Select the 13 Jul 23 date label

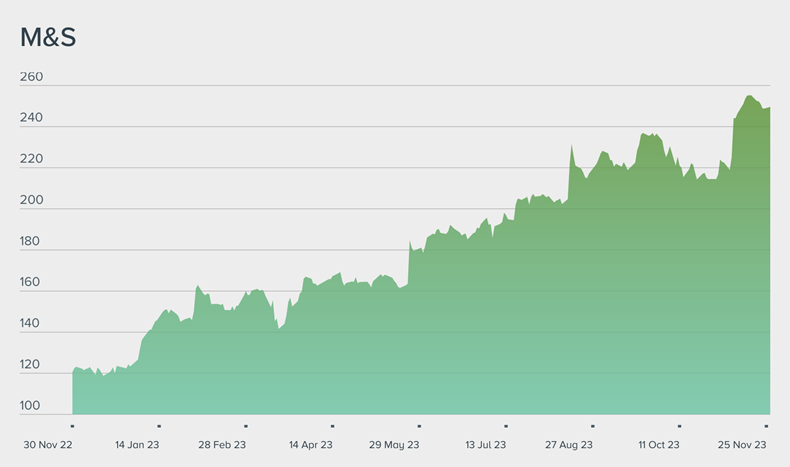tap(485, 445)
